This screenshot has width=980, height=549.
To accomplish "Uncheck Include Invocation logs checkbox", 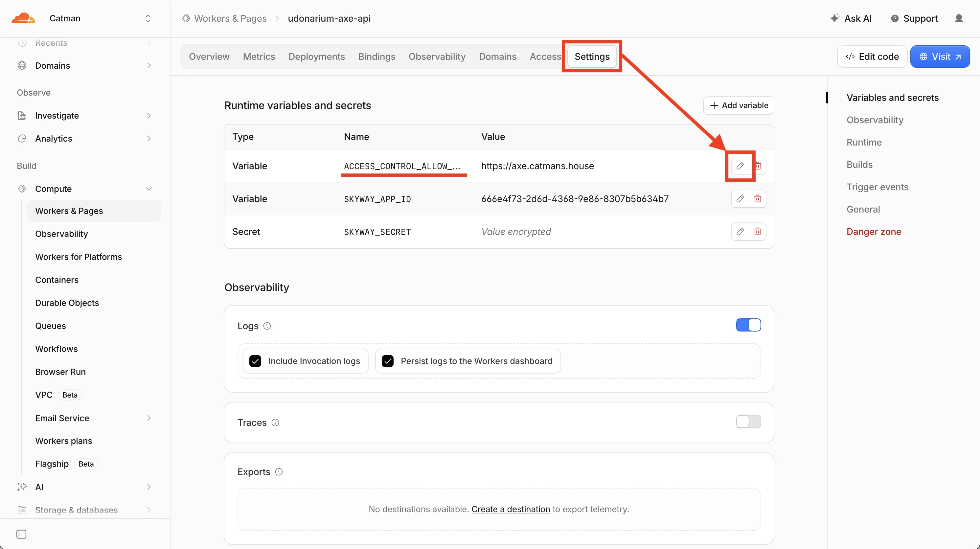I will [255, 361].
